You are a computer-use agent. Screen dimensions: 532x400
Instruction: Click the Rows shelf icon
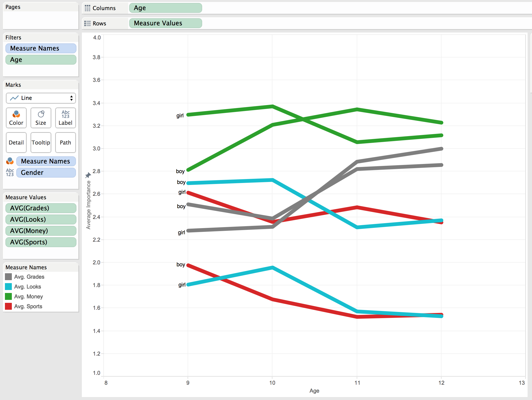(x=87, y=23)
